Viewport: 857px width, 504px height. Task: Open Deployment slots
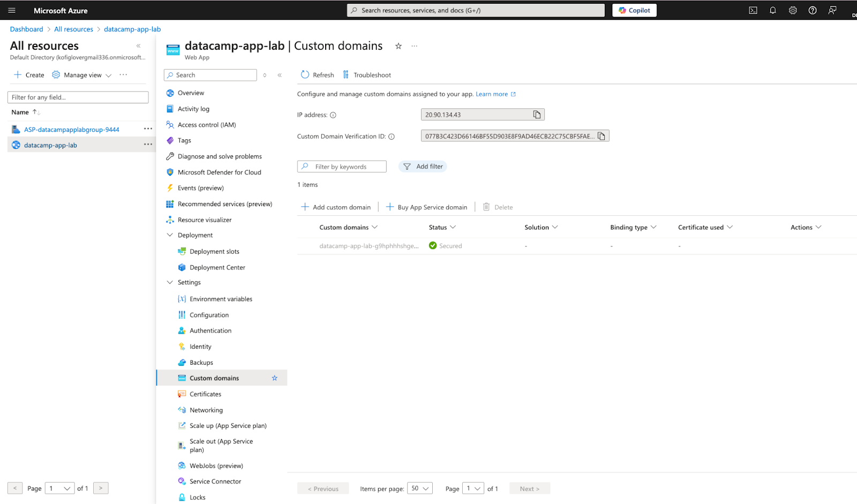[x=214, y=252]
